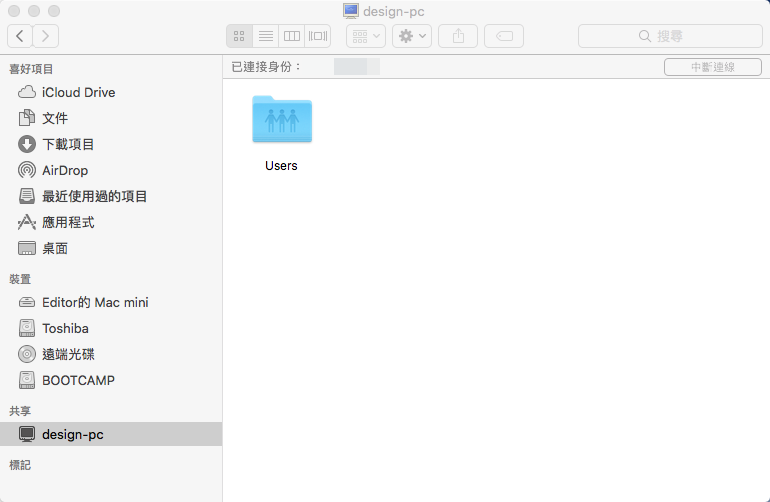
Task: Select iCloud Drive in the sidebar
Action: (111, 92)
